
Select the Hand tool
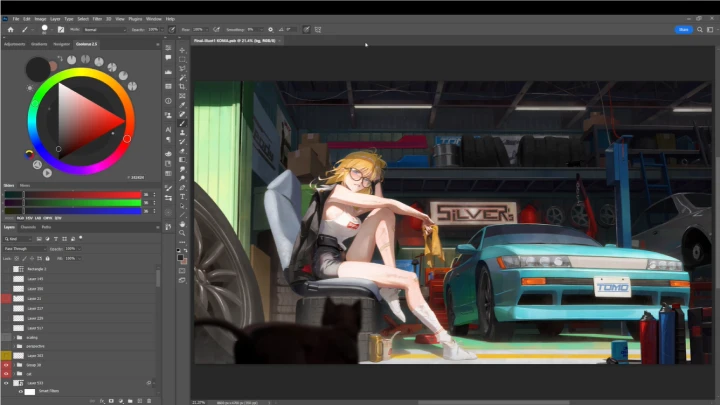click(182, 224)
